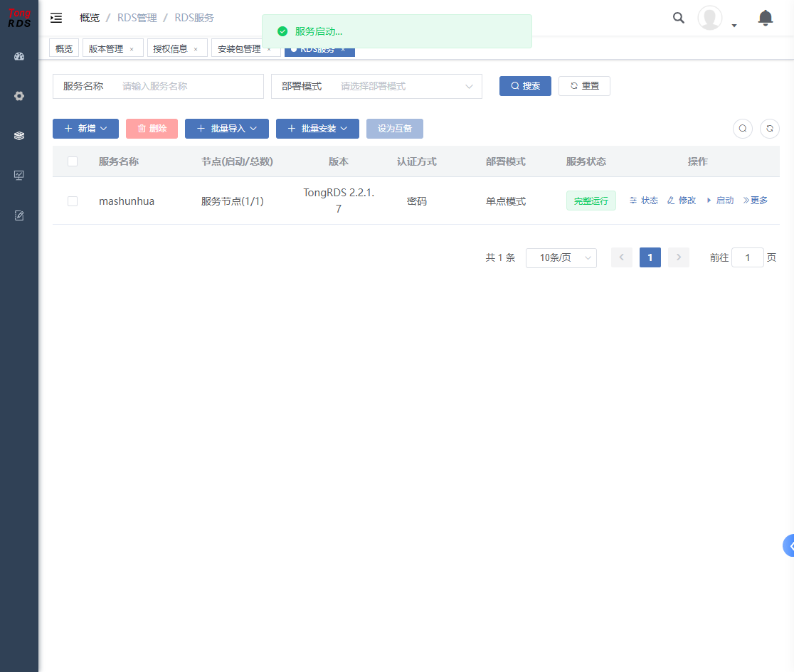
Task: Close the 授权信息 tab
Action: [196, 49]
